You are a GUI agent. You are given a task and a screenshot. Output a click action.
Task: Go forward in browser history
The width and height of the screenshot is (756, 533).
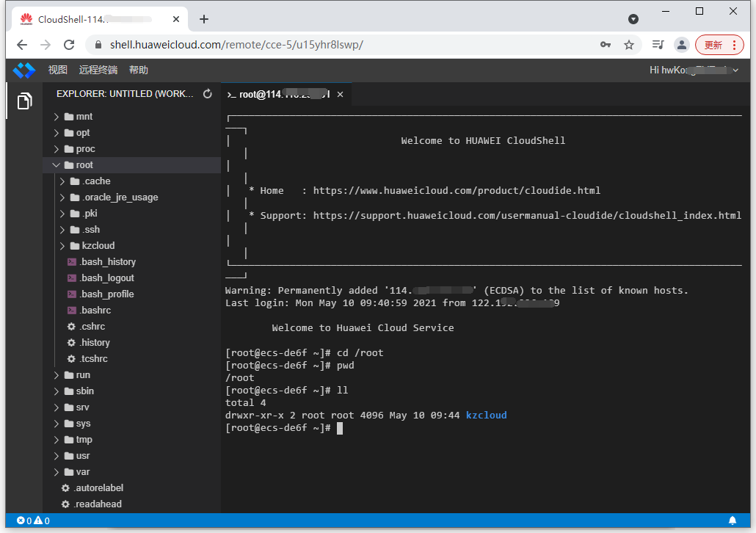(x=46, y=45)
